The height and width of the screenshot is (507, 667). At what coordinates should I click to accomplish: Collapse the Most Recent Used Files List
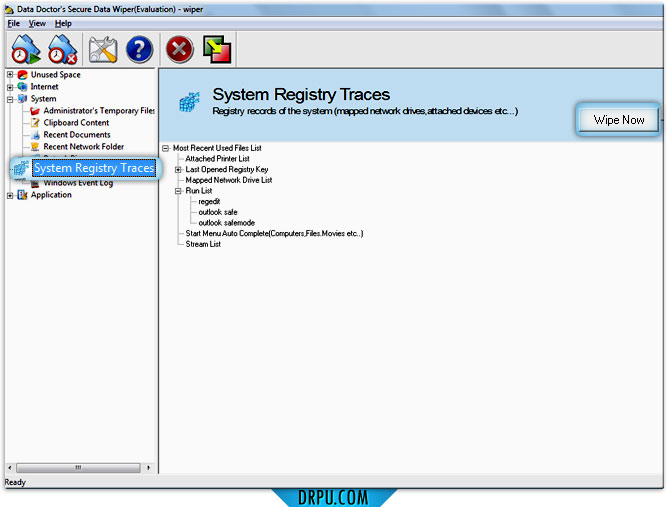(x=166, y=148)
